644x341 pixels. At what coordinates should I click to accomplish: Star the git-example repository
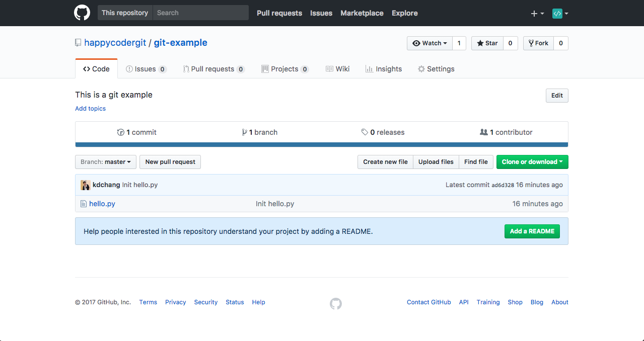[487, 43]
